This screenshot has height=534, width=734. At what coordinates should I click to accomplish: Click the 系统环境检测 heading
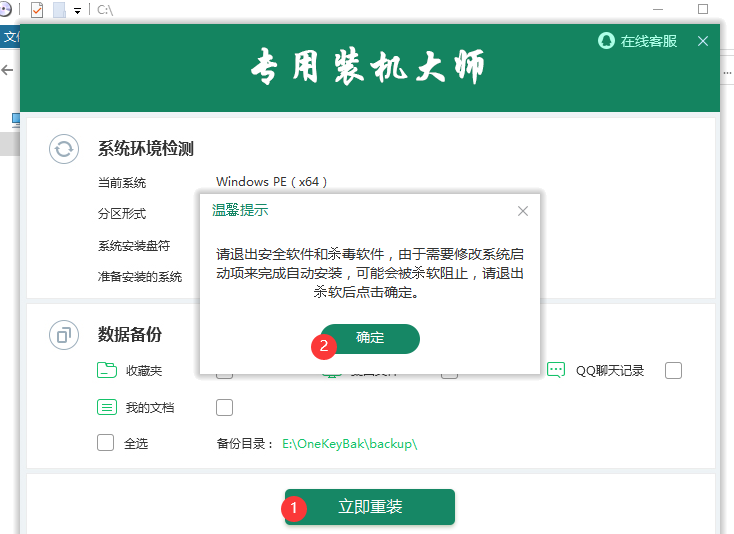(x=146, y=149)
